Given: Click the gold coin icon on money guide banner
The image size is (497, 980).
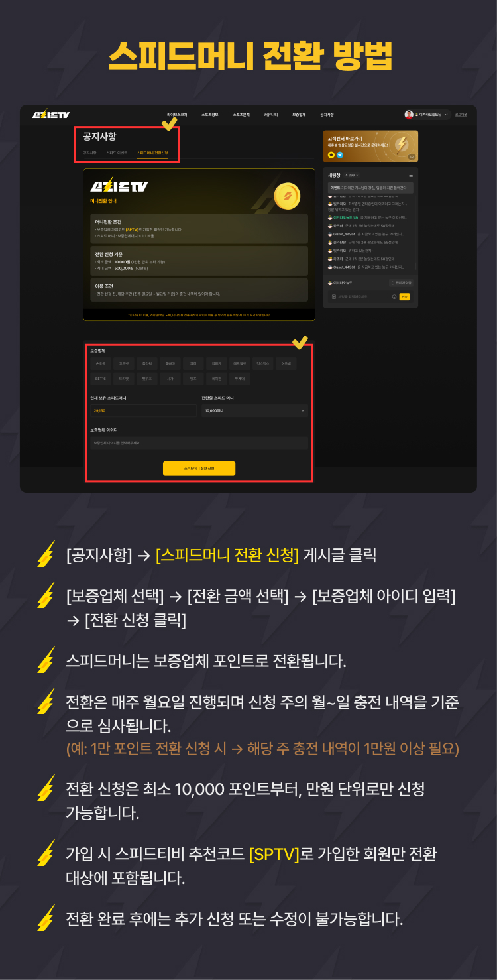Looking at the screenshot, I should [288, 196].
